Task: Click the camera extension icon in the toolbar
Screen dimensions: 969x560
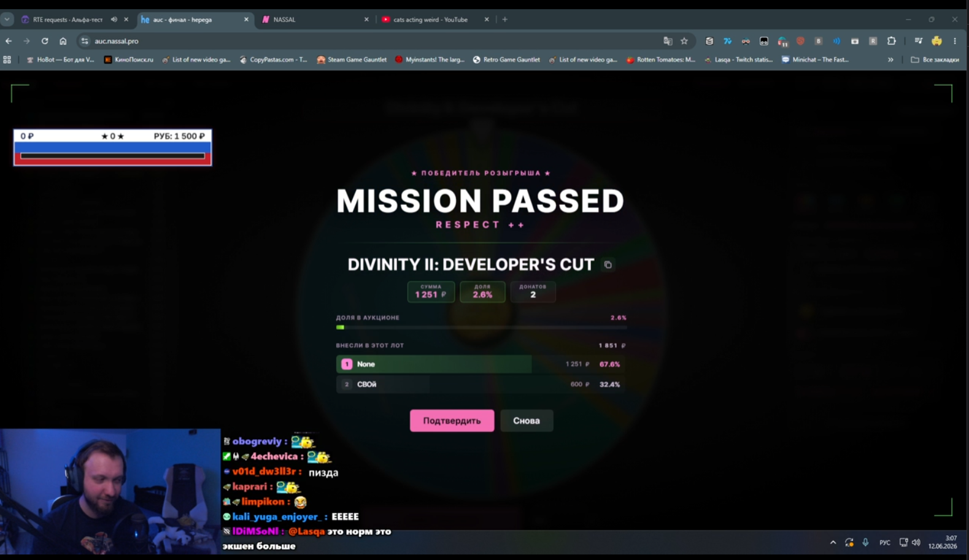Action: click(x=855, y=41)
